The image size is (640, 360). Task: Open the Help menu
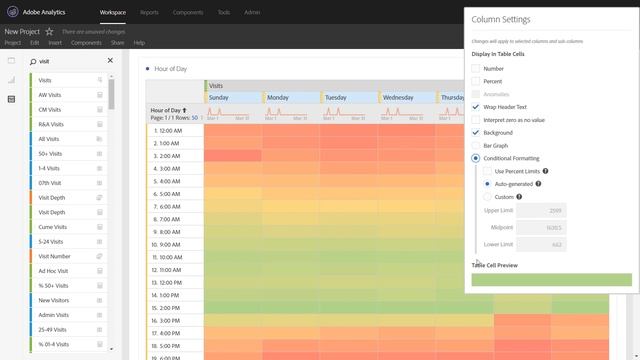point(139,42)
